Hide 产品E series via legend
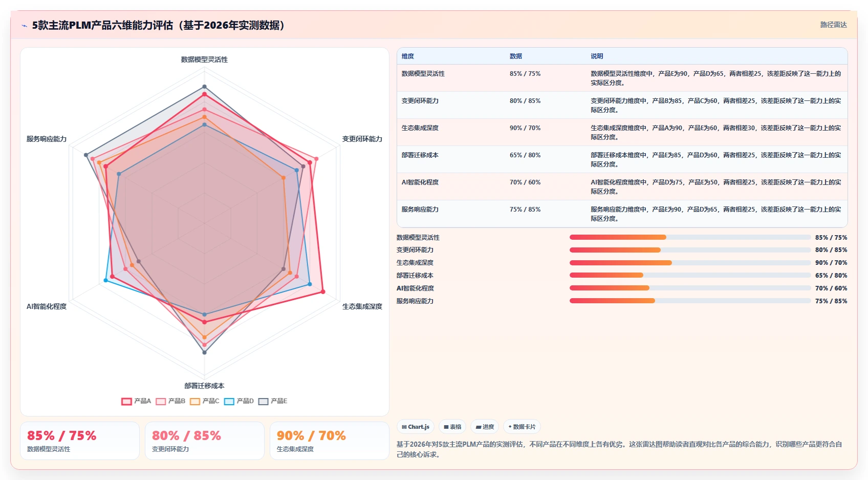The height and width of the screenshot is (480, 868). pyautogui.click(x=273, y=401)
